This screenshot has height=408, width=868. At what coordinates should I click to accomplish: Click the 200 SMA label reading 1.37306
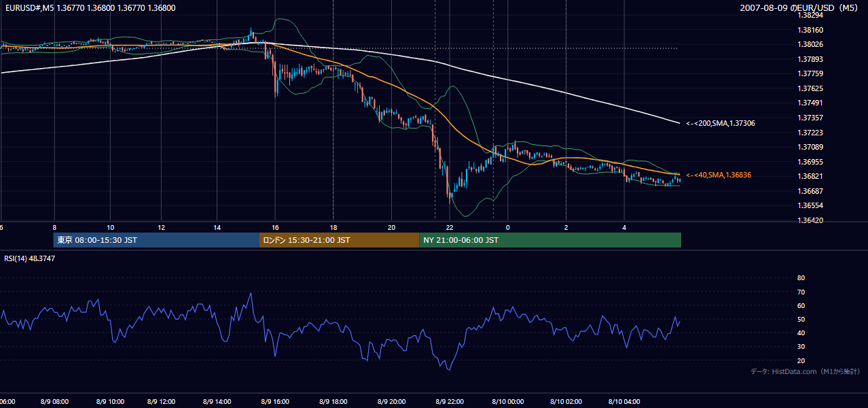[721, 124]
